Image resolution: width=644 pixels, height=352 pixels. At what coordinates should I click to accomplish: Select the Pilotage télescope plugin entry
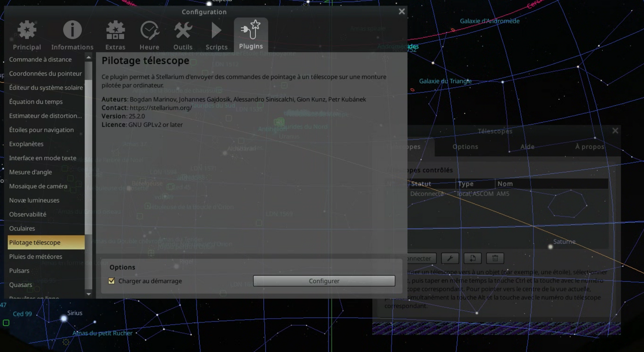35,242
